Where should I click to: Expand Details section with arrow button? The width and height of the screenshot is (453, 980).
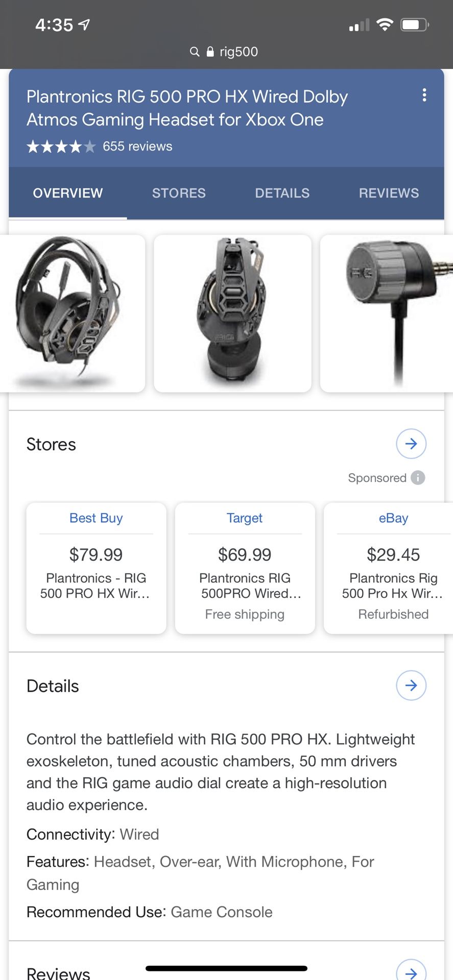pyautogui.click(x=411, y=685)
